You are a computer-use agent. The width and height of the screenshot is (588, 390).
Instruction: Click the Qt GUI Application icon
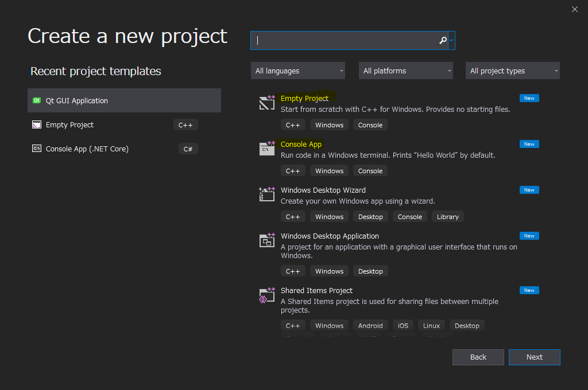pos(37,100)
